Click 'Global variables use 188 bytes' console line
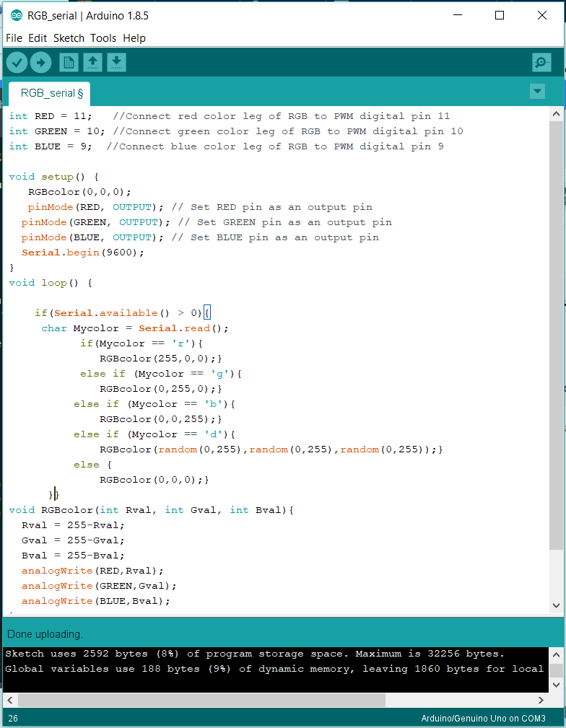 pyautogui.click(x=274, y=669)
